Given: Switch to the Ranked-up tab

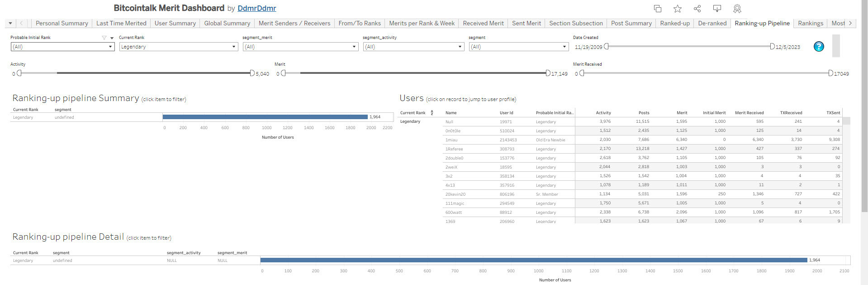Looking at the screenshot, I should pos(675,23).
